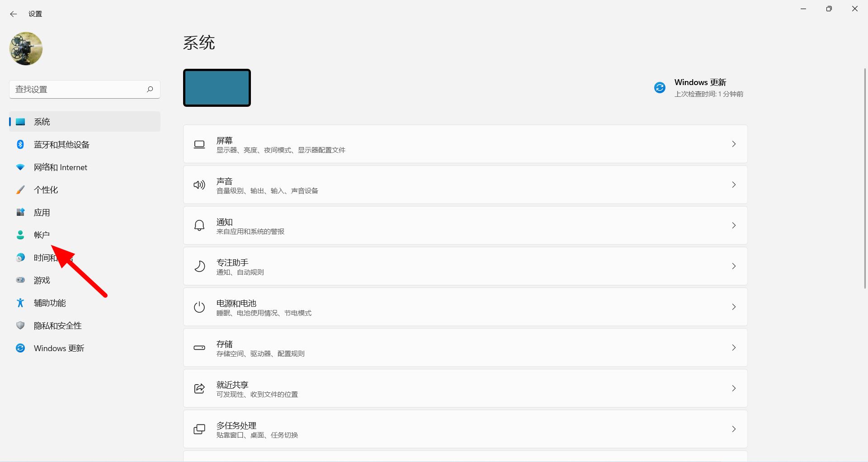Click the Accounts person icon
868x462 pixels.
pyautogui.click(x=20, y=235)
